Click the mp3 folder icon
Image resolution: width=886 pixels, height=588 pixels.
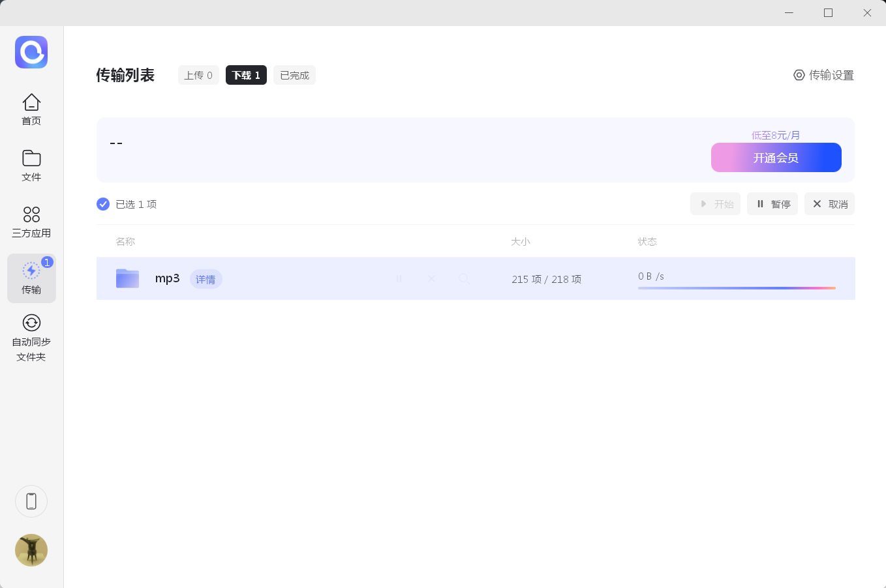click(x=127, y=278)
